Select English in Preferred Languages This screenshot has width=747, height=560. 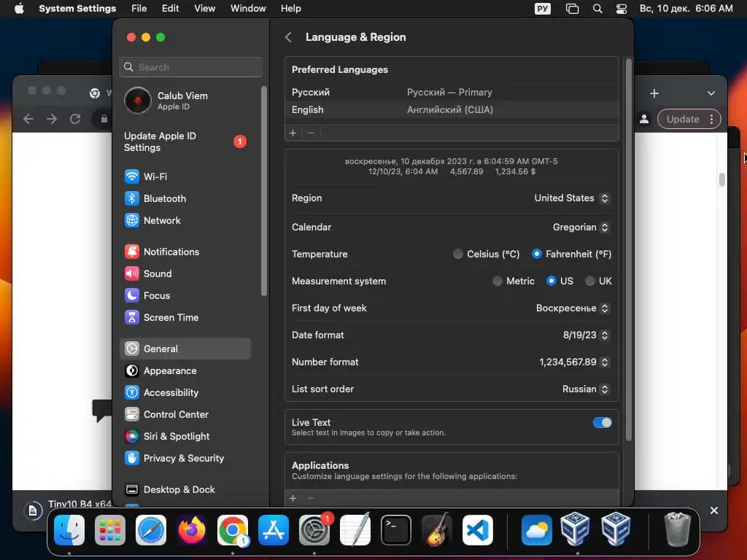point(452,110)
